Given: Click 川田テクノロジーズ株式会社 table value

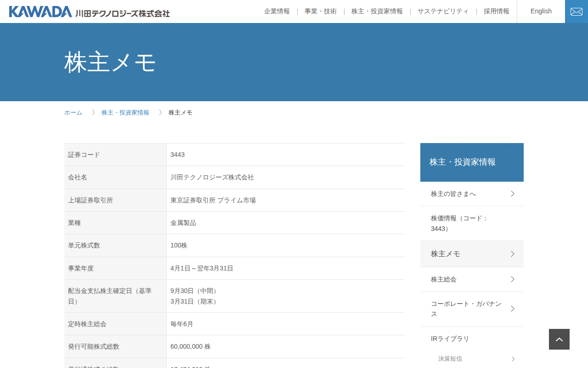Looking at the screenshot, I should click(212, 178).
